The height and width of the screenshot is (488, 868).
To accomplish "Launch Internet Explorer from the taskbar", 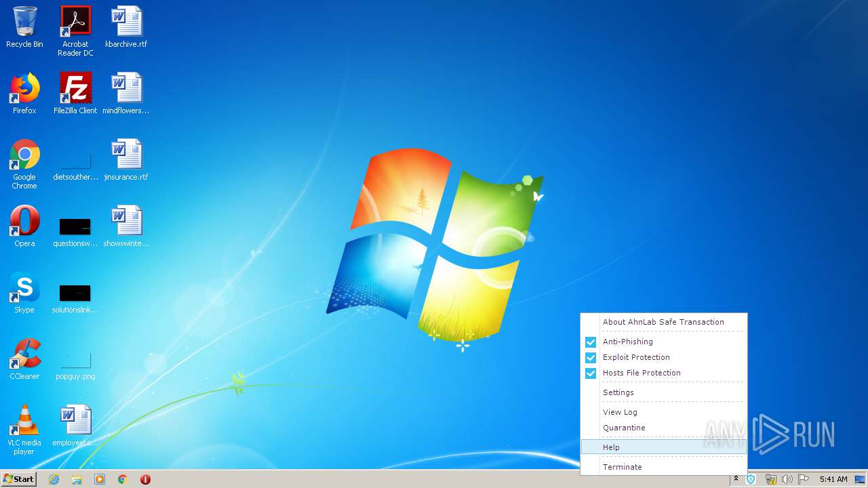I will pos(54,479).
